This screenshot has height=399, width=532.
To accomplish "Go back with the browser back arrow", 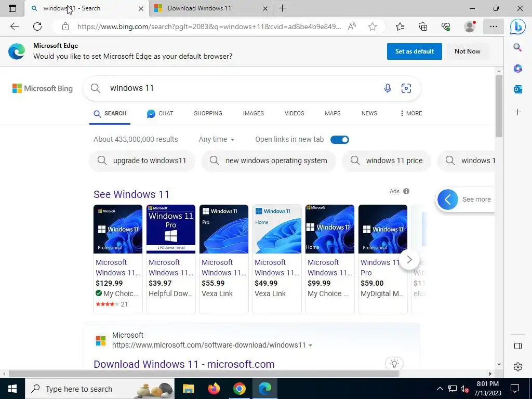I will tap(14, 26).
